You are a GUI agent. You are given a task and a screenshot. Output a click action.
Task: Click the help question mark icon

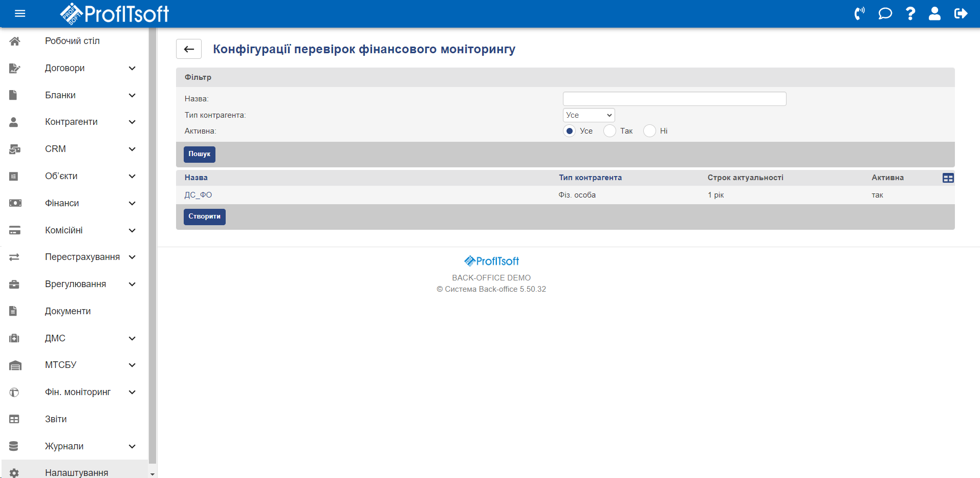pyautogui.click(x=910, y=14)
